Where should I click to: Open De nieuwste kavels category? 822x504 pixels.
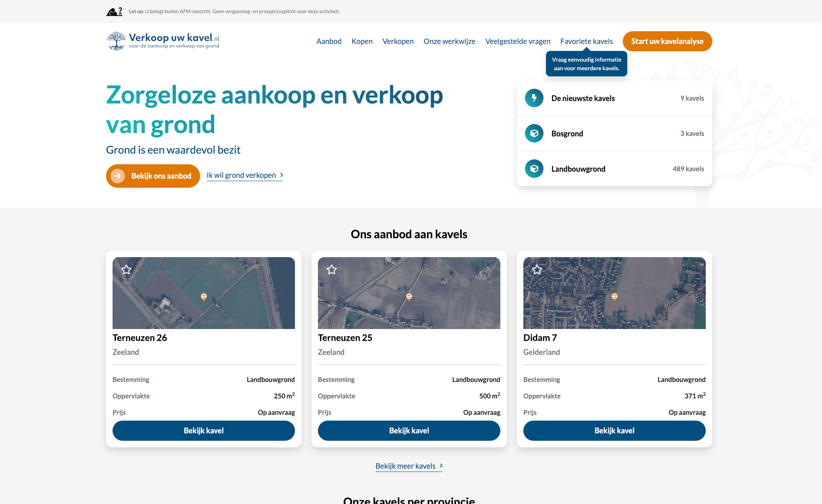tap(615, 98)
